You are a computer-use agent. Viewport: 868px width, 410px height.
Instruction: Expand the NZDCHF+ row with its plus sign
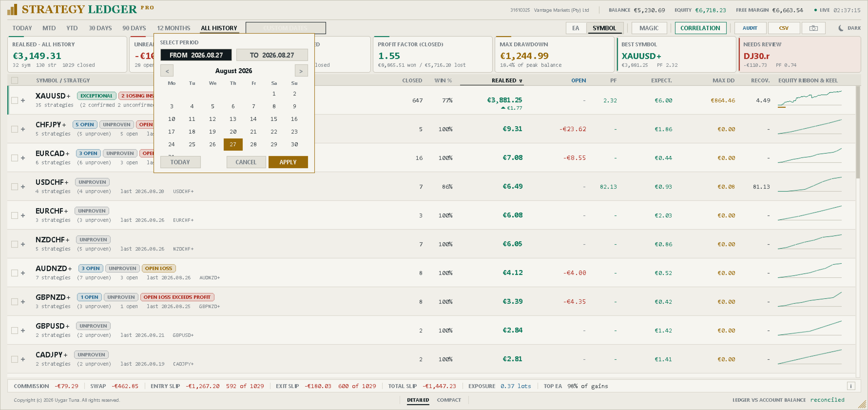point(23,244)
